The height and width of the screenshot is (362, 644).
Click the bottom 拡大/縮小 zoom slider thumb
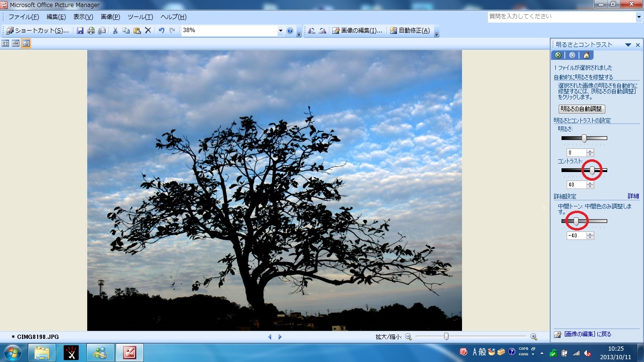click(446, 337)
